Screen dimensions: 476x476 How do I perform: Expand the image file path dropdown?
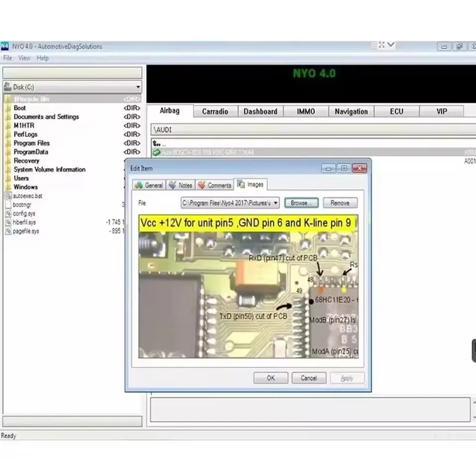pos(276,203)
